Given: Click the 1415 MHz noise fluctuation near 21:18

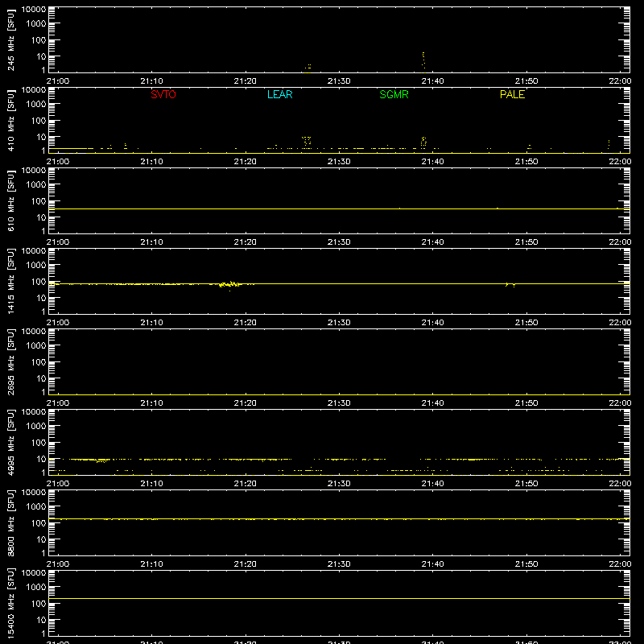Looking at the screenshot, I should (230, 284).
